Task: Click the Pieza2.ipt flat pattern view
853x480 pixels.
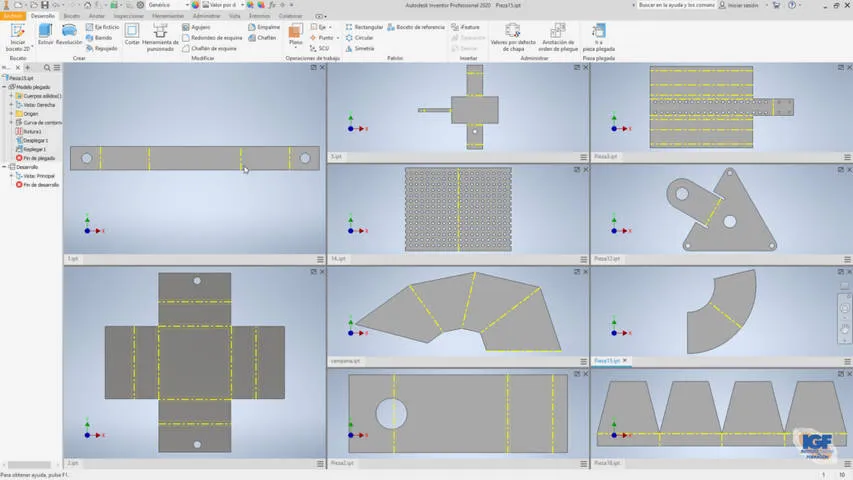Action: pos(458,414)
